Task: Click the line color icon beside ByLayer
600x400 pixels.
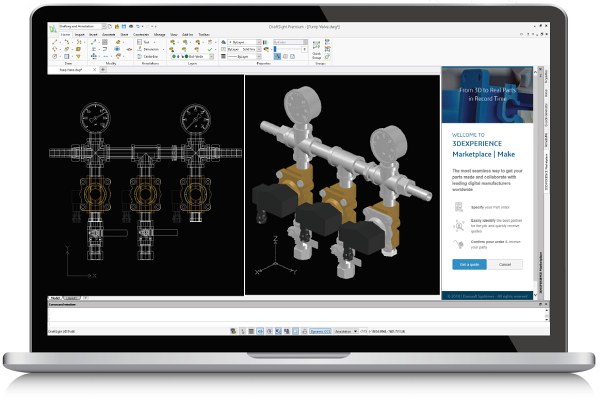Action: [x=223, y=42]
